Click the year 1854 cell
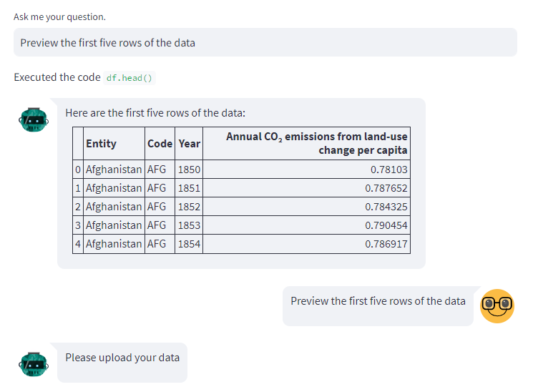This screenshot has height=392, width=533. [190, 244]
